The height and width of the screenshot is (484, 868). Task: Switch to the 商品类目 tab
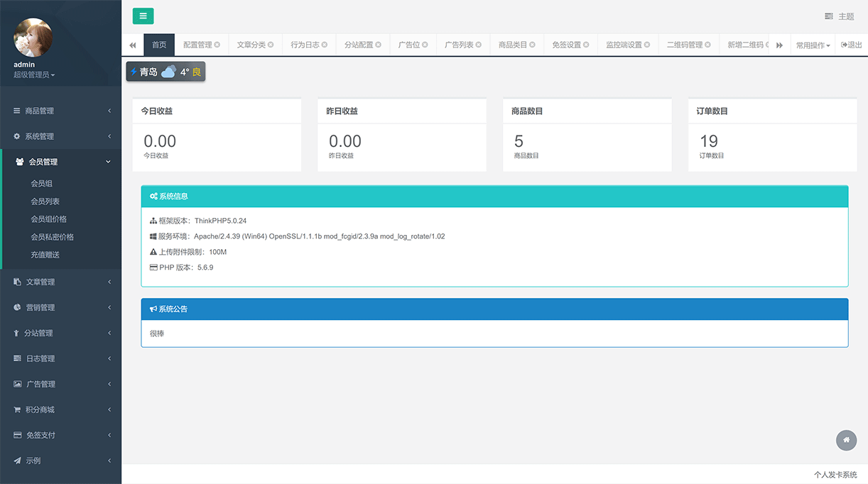512,45
